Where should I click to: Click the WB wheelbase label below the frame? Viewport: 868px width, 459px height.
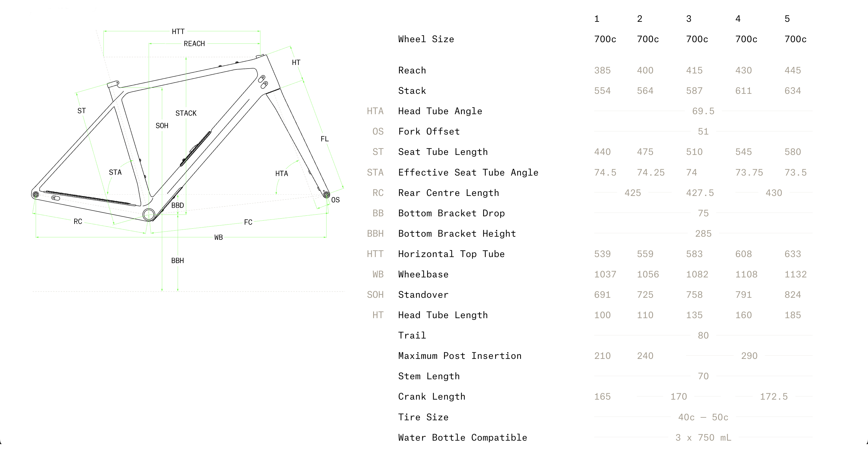click(x=218, y=238)
